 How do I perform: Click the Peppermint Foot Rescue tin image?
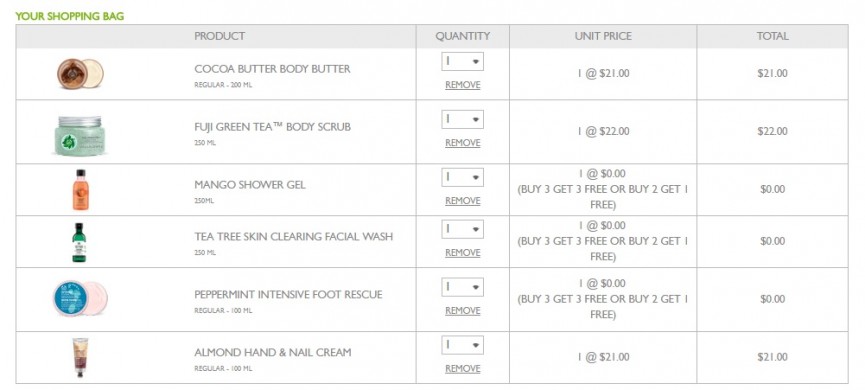(80, 298)
